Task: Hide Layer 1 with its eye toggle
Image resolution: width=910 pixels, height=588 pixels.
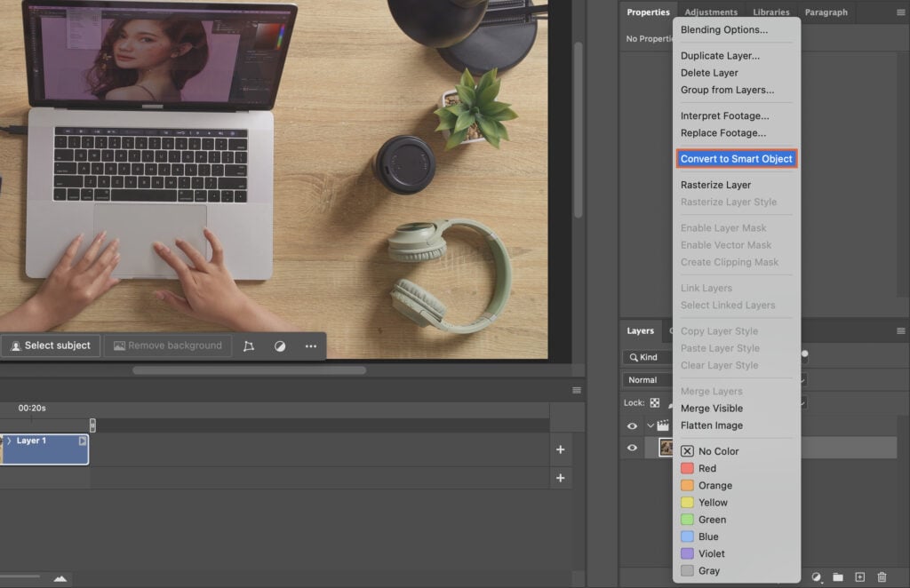Action: pyautogui.click(x=632, y=447)
